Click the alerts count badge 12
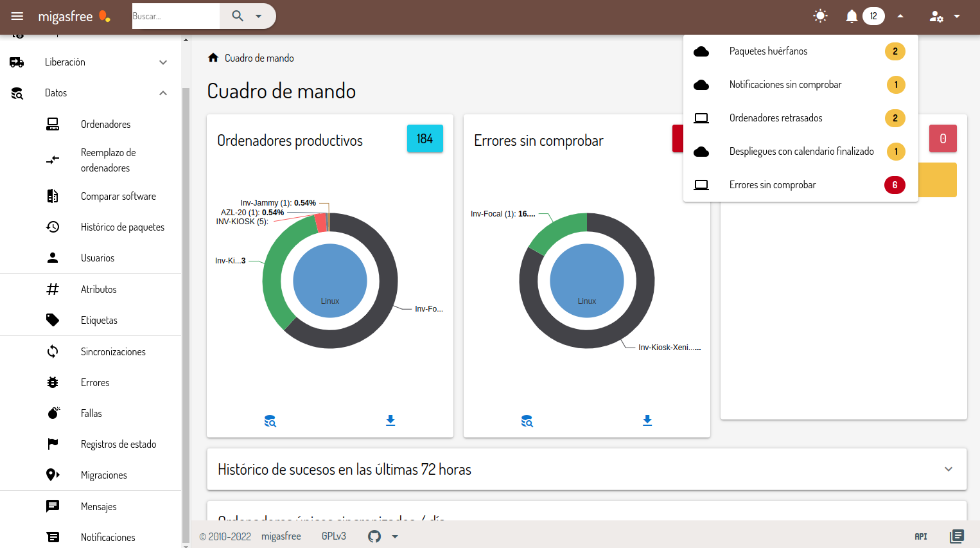 tap(873, 16)
